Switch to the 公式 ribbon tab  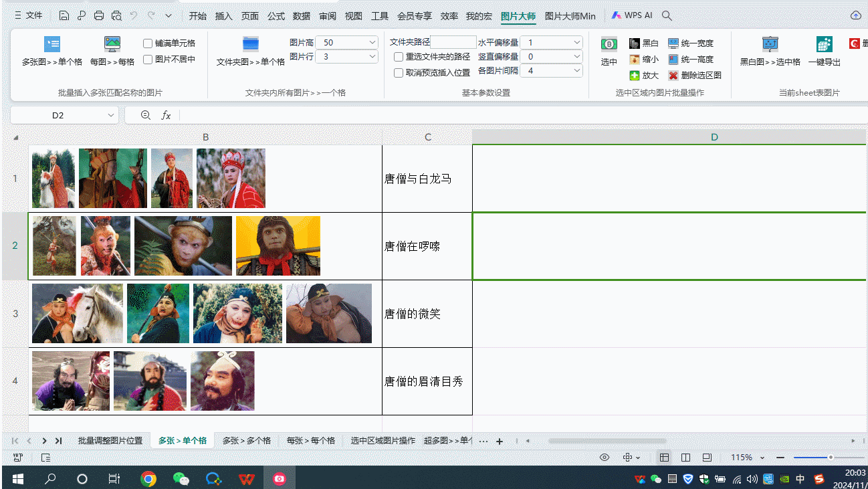pos(276,16)
